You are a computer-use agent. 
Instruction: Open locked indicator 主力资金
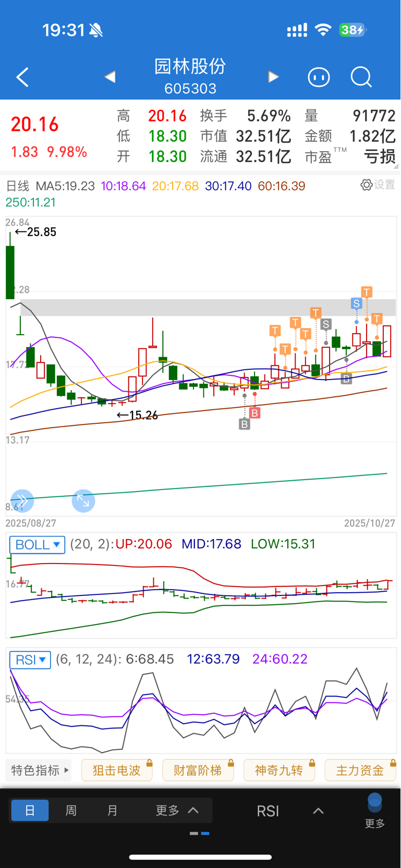[x=360, y=770]
